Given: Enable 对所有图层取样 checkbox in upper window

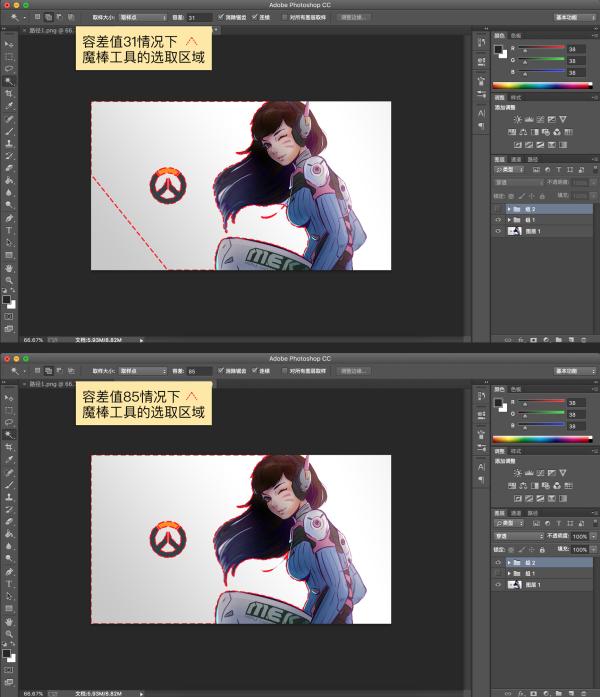Looking at the screenshot, I should pos(285,17).
